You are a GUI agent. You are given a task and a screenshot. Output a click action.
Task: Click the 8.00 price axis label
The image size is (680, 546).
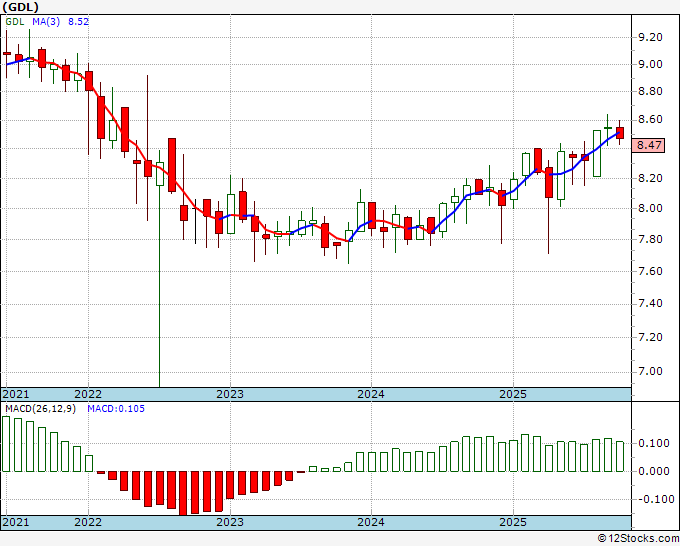coord(650,208)
